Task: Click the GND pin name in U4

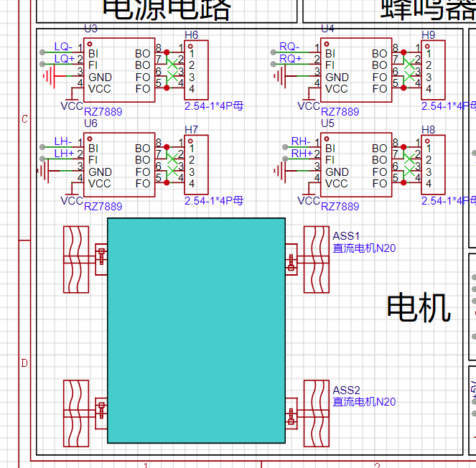Action: coord(337,78)
